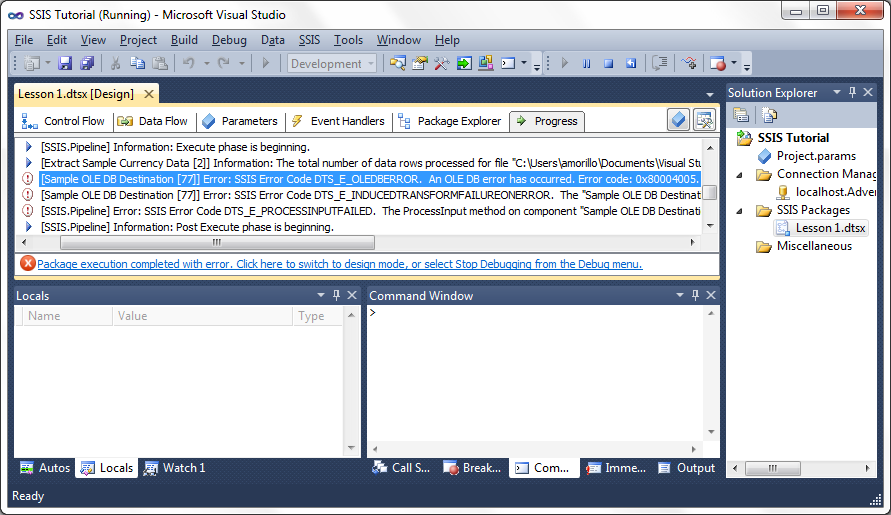
Task: Open the SSIS menu
Action: click(309, 40)
